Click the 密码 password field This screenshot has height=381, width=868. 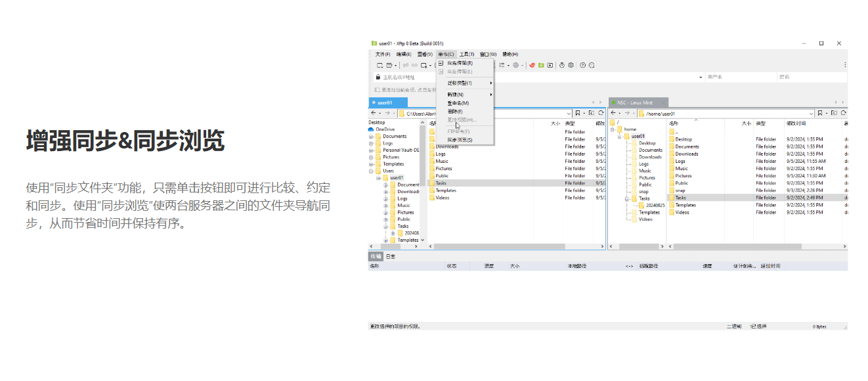tap(812, 77)
